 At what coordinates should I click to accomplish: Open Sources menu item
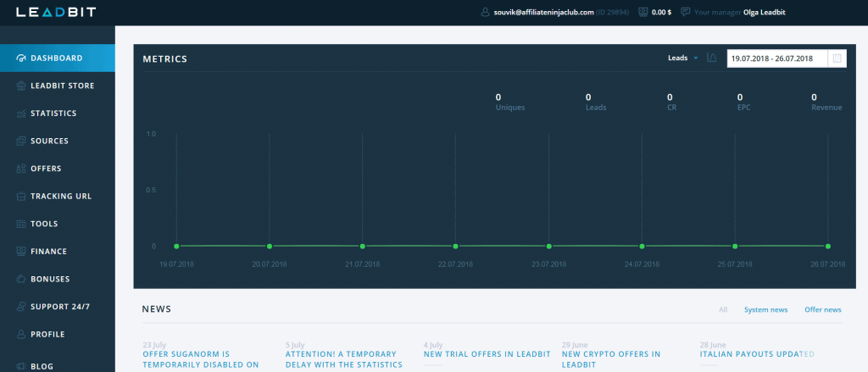[58, 142]
